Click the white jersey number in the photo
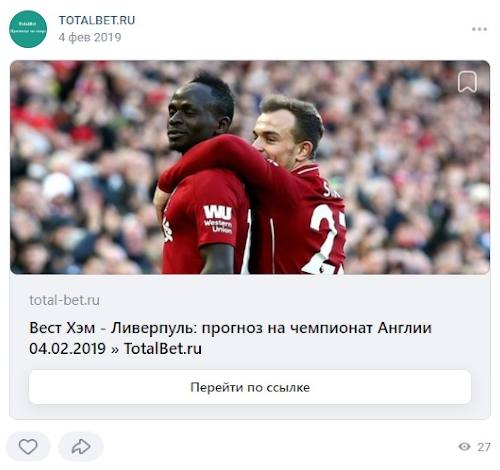Image resolution: width=500 pixels, height=470 pixels. pos(327,238)
